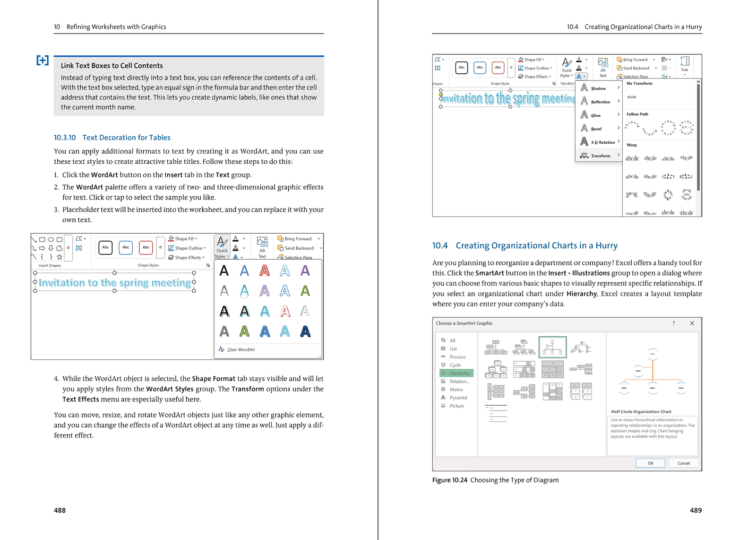Click Alt Text icon in left ribbon screenshot
This screenshot has height=540, width=756.
262,247
